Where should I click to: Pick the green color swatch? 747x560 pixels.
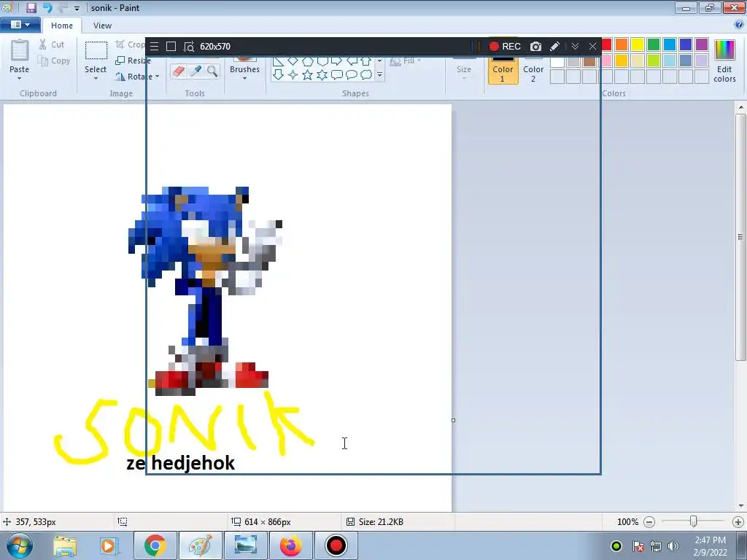654,44
